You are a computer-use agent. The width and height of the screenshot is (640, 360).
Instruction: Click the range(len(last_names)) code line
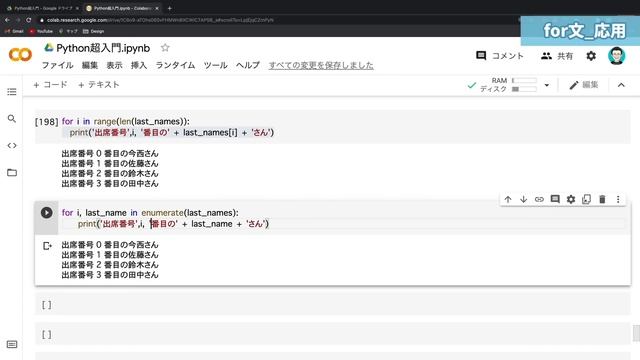tap(126, 121)
